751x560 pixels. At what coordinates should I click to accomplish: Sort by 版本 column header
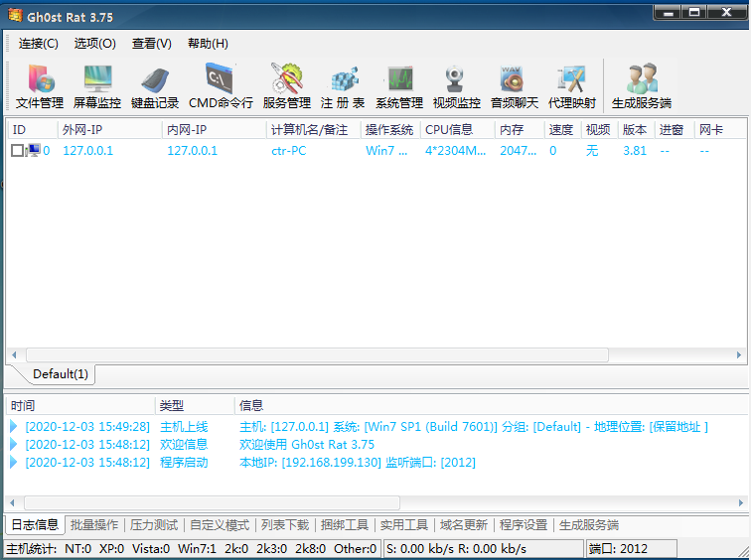(x=637, y=130)
